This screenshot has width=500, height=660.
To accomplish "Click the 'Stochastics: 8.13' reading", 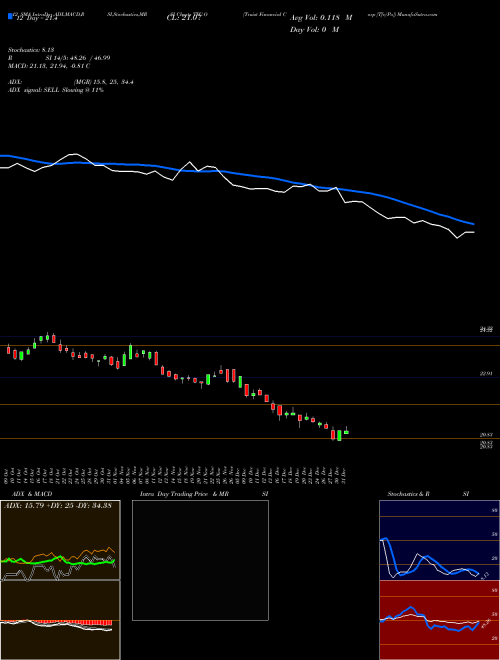I will 31,50.
